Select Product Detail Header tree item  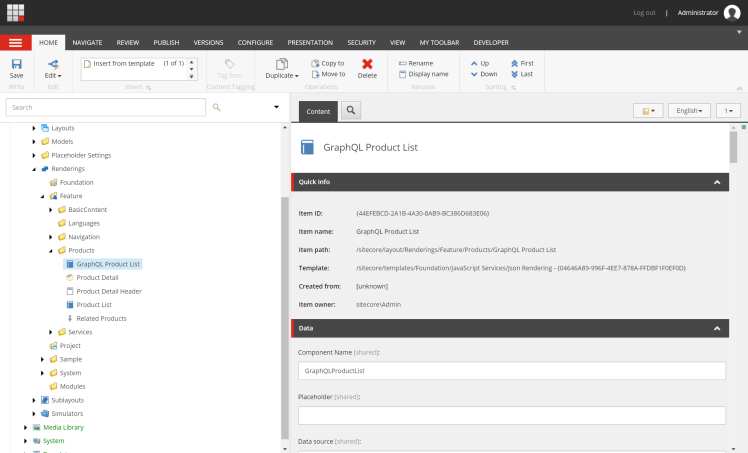(x=108, y=291)
